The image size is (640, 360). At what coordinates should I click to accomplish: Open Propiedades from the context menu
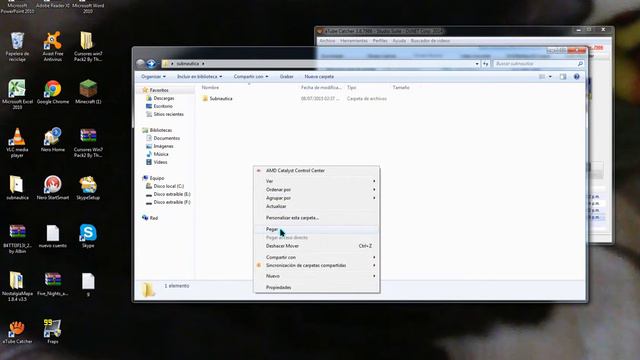click(x=316, y=287)
